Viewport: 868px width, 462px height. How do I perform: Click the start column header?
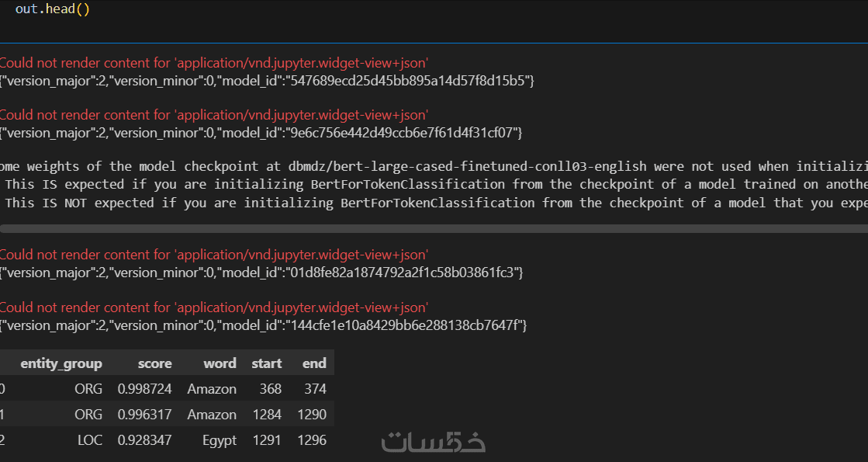coord(267,363)
